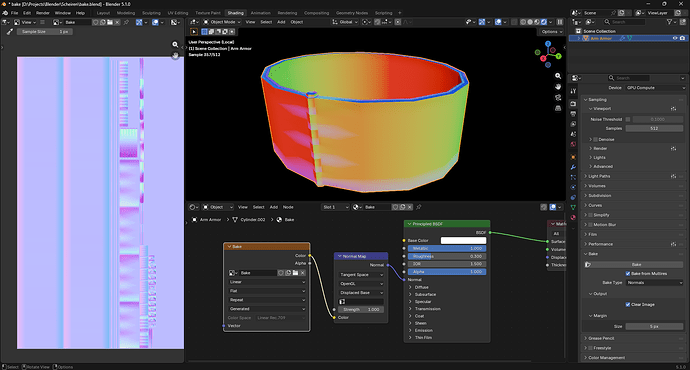Switch to the Geometry Nodes workspace tab

(x=352, y=13)
